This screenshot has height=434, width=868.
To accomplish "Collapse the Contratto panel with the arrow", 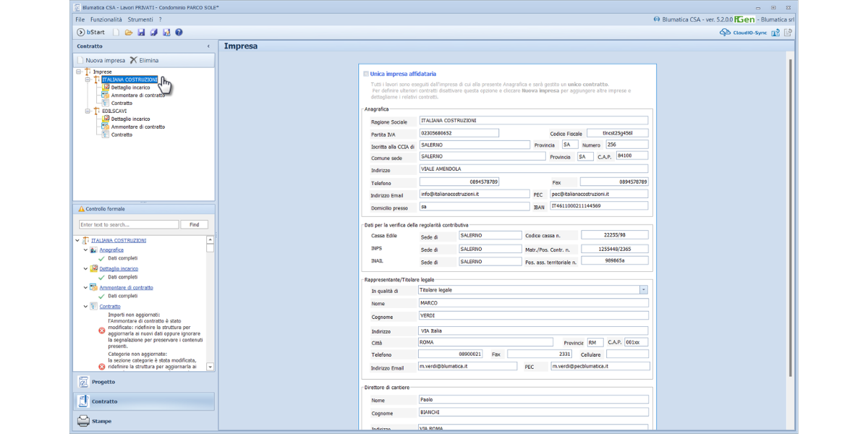I will point(208,46).
